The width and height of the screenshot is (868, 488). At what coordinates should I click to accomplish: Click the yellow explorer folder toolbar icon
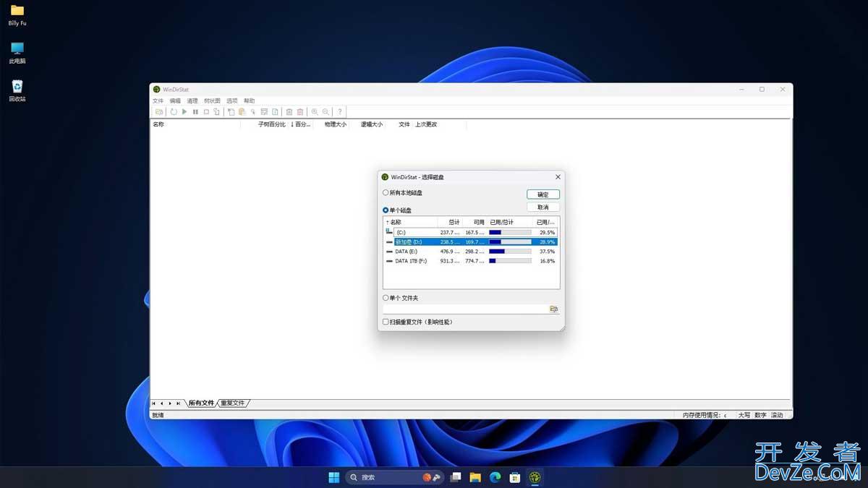point(242,112)
